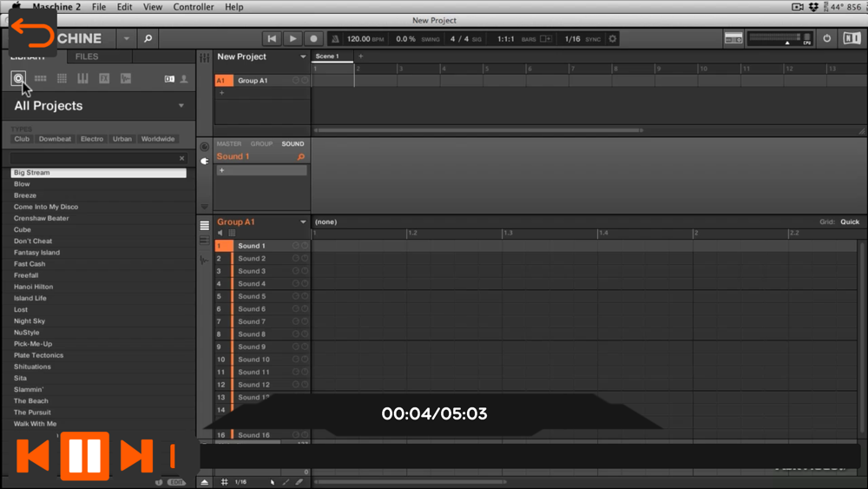Filter by Downbeat type tag
This screenshot has width=868, height=489.
tap(55, 139)
